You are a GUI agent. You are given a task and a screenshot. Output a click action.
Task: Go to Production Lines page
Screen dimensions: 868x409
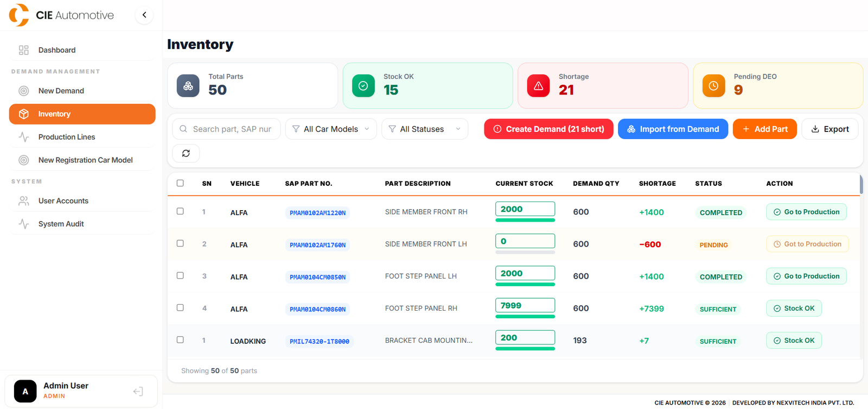click(x=82, y=137)
